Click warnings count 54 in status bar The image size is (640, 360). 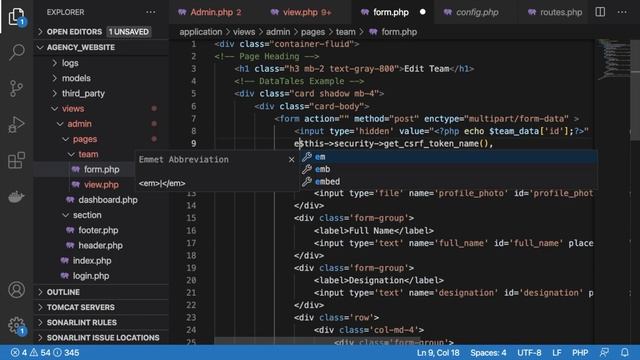coord(40,353)
